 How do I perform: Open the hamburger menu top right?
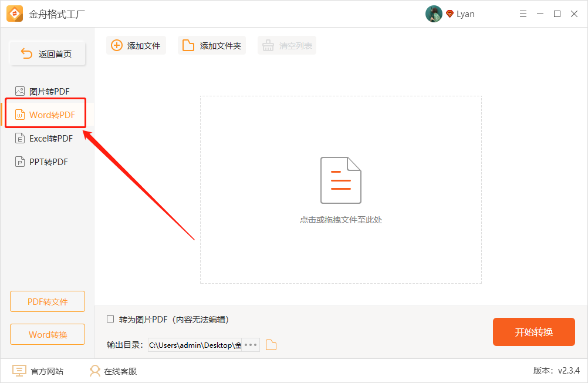pos(523,14)
